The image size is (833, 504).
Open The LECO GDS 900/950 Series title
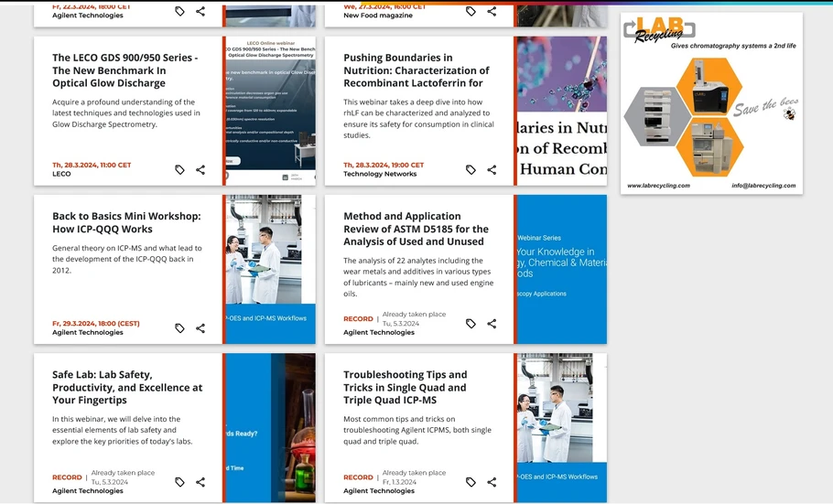(x=124, y=70)
